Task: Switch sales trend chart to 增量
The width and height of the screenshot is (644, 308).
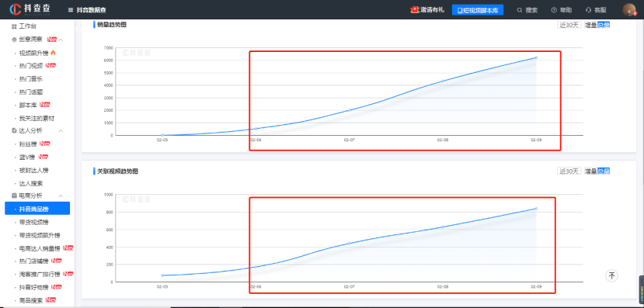Action: pyautogui.click(x=590, y=25)
